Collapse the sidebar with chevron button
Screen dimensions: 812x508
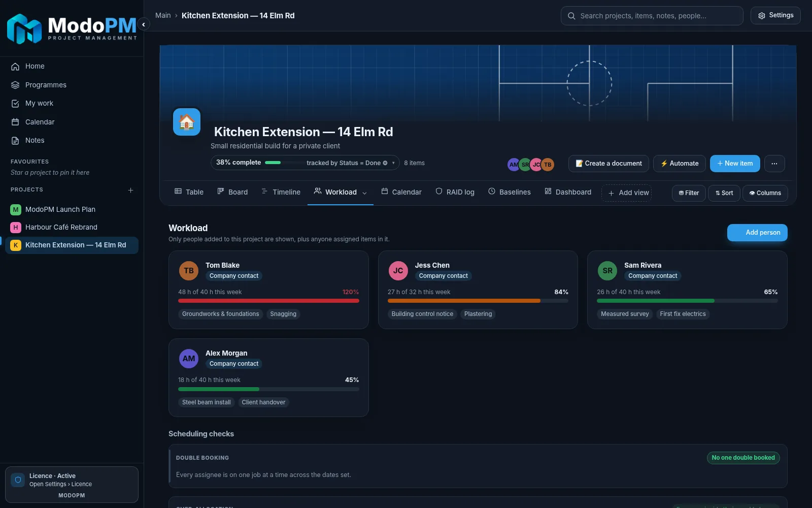coord(144,24)
